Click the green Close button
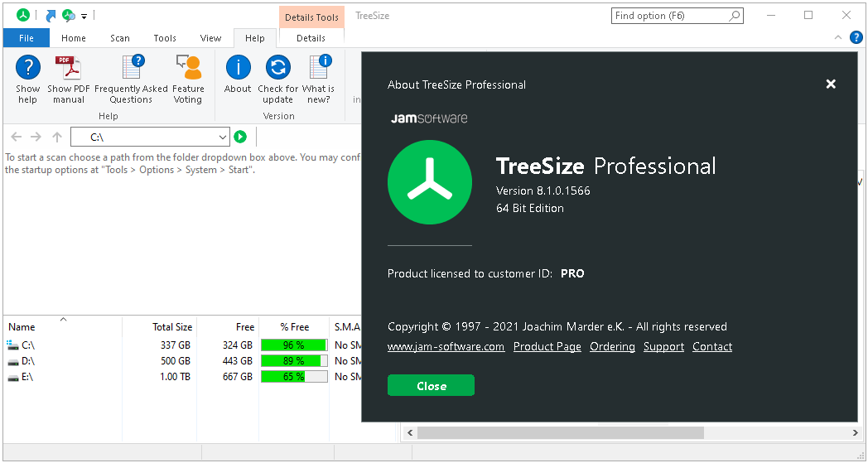This screenshot has height=463, width=868. point(432,385)
